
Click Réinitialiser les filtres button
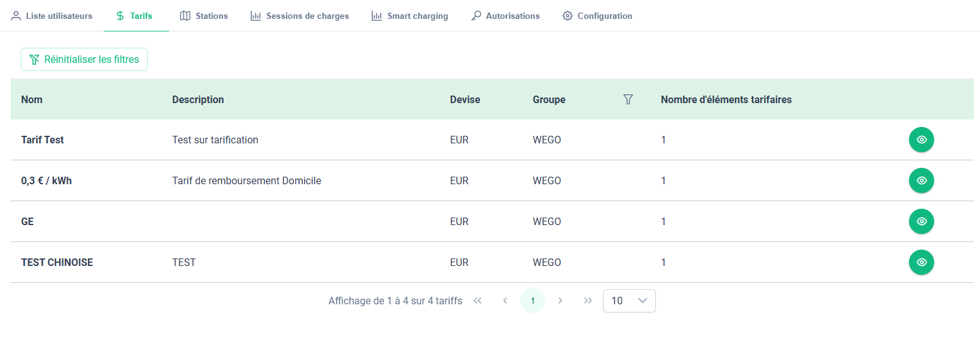84,60
